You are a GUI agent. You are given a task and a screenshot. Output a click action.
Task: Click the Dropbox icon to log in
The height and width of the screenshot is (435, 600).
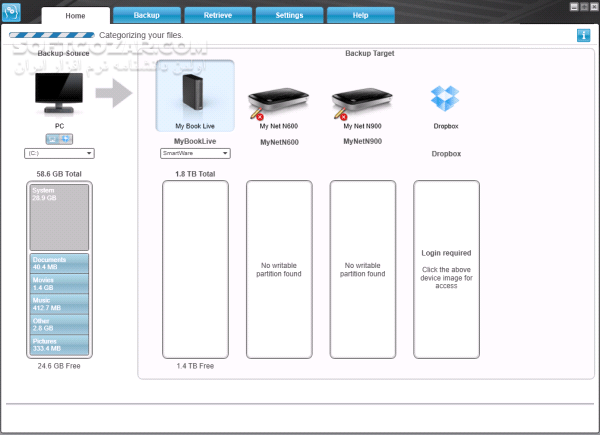click(445, 98)
